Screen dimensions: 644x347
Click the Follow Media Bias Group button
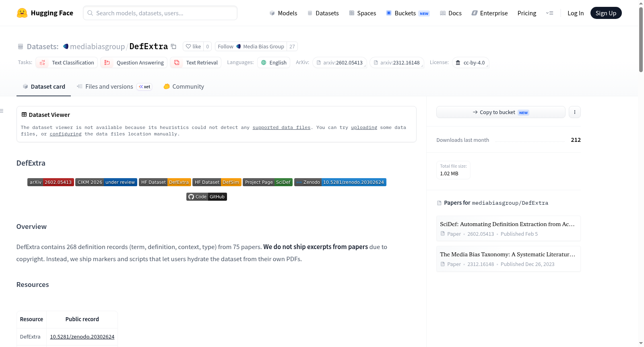pyautogui.click(x=251, y=46)
